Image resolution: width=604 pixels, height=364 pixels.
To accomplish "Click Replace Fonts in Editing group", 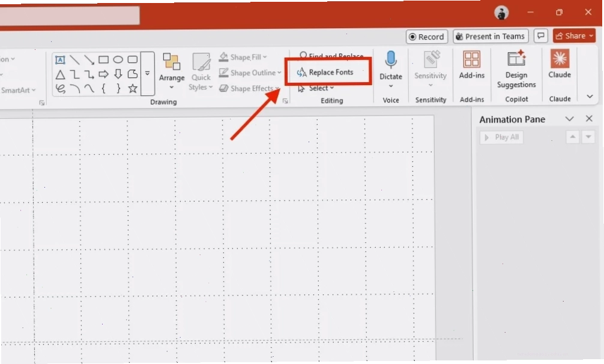I will tap(325, 72).
